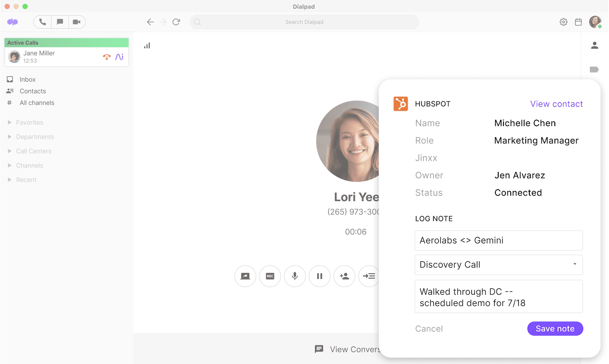Hang up the Jane Miller active call
Viewport: 609px width, 364px height.
tap(106, 57)
